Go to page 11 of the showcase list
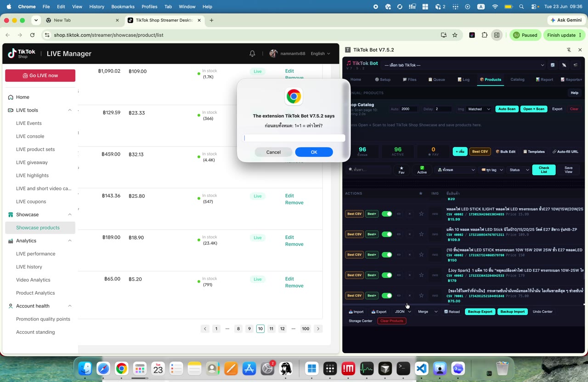 (x=271, y=329)
